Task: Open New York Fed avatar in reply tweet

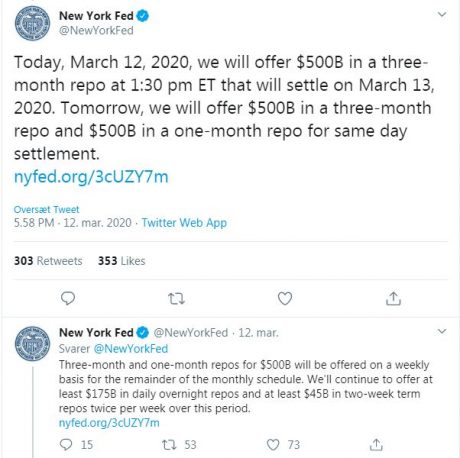Action: (x=32, y=344)
